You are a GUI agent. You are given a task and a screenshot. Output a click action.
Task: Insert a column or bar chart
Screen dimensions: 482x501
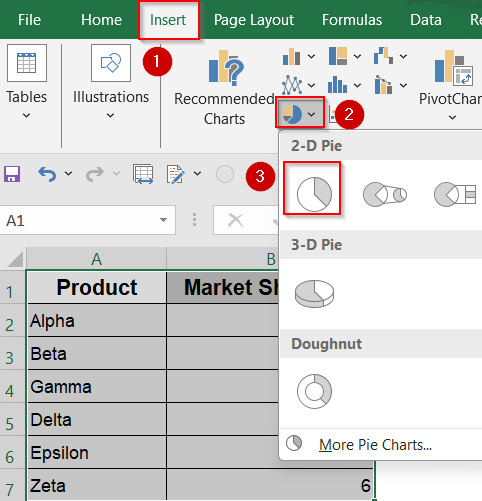(292, 56)
